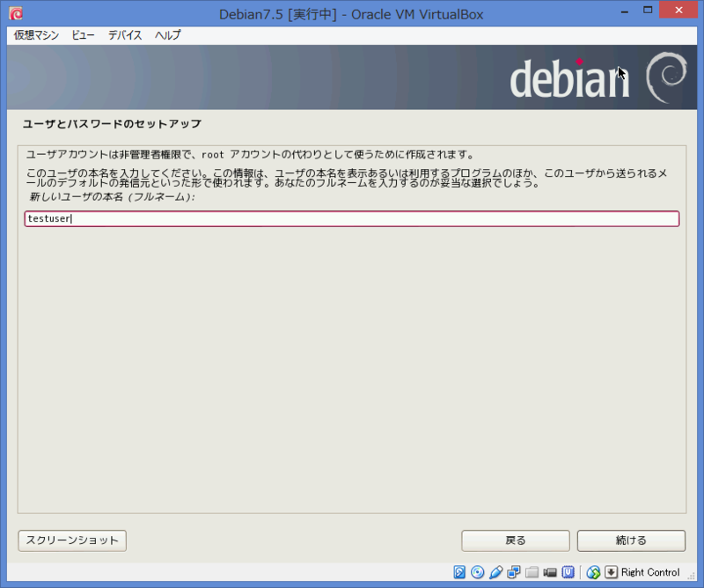
Task: Open the optical disc status icon
Action: (476, 572)
